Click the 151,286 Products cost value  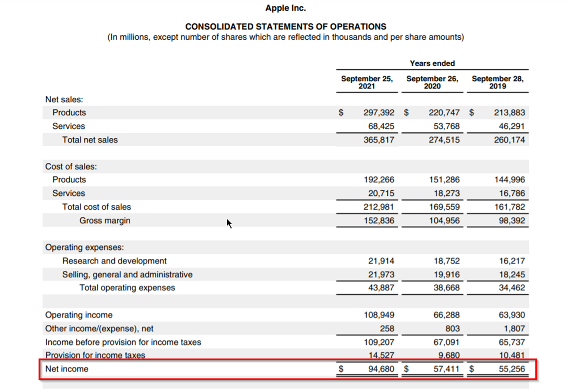[444, 180]
